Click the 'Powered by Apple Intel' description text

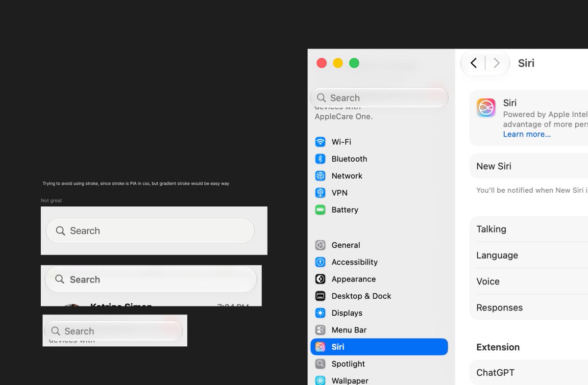pos(545,114)
